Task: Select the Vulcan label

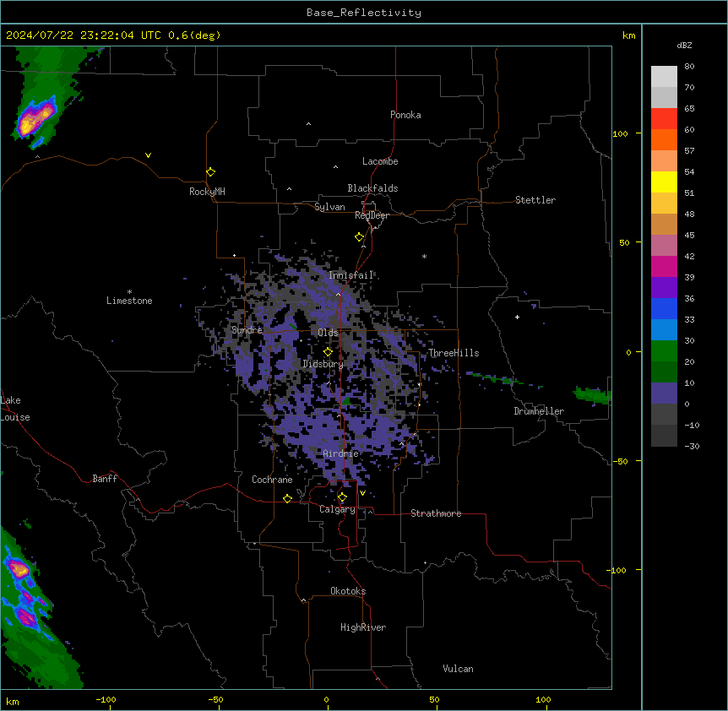Action: 459,669
